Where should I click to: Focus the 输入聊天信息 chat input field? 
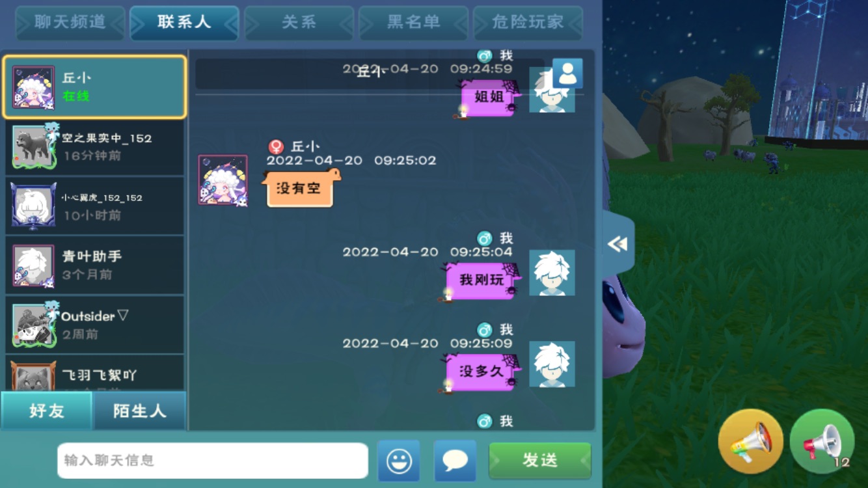click(x=213, y=461)
